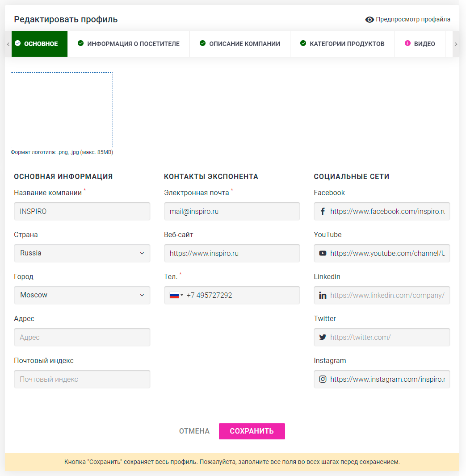Expand the Город dropdown showing Moscow
Screen dimensions: 466x476
point(82,295)
